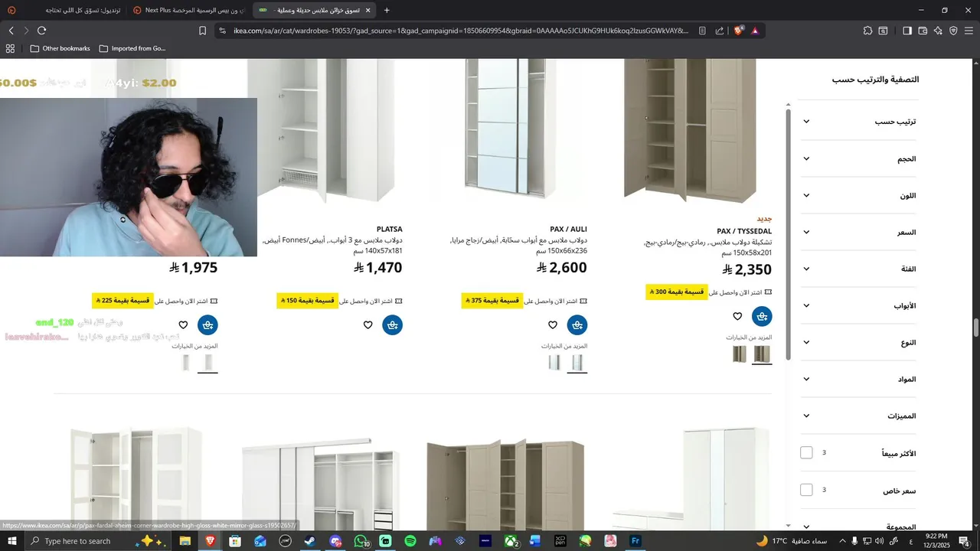Add the 1,975 priced wardrobe to cart
980x551 pixels.
pos(208,325)
